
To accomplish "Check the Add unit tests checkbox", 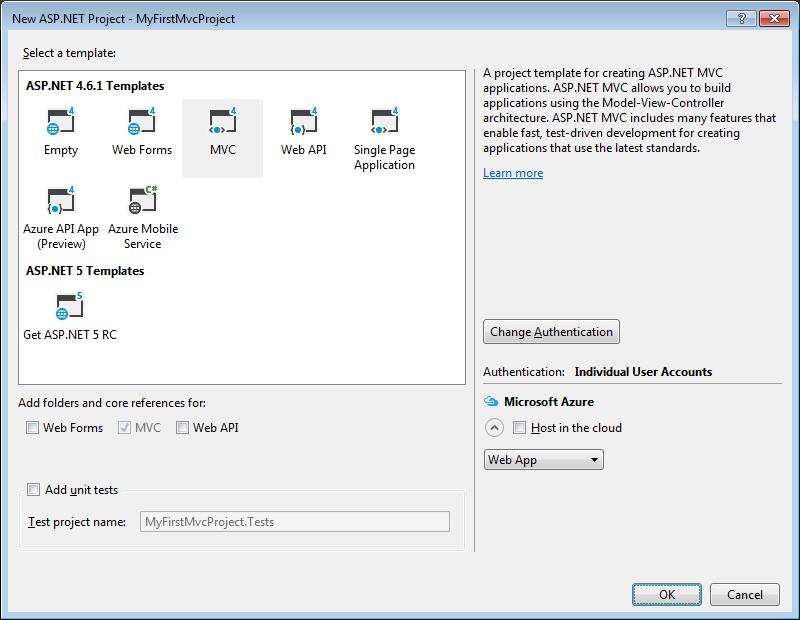I will pos(33,490).
